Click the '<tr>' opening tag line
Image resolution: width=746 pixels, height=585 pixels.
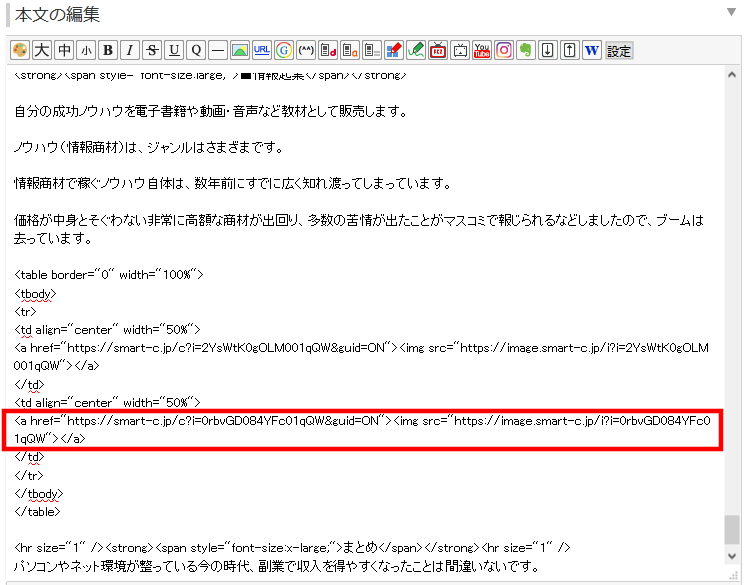click(x=25, y=312)
